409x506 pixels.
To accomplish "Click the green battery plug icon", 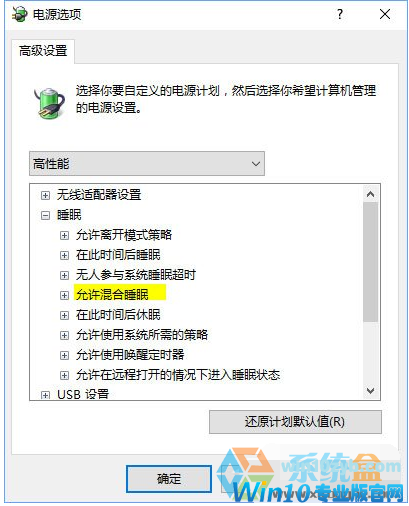I will (49, 102).
